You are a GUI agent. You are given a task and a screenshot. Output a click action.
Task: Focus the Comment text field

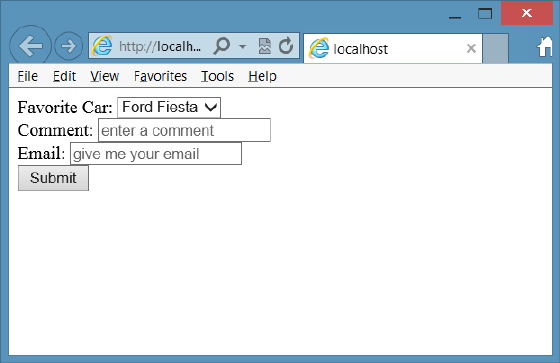[x=184, y=130]
